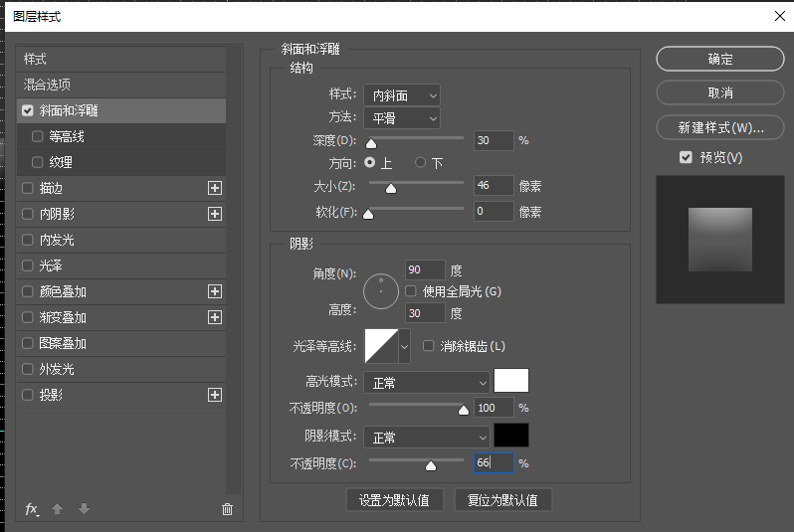The width and height of the screenshot is (794, 532).
Task: Add another 内阴影 effect with plus icon
Action: pyautogui.click(x=215, y=214)
